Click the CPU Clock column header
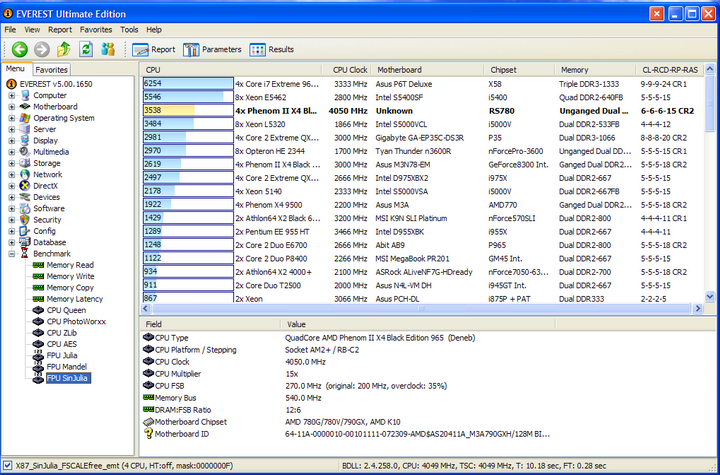 [x=348, y=70]
